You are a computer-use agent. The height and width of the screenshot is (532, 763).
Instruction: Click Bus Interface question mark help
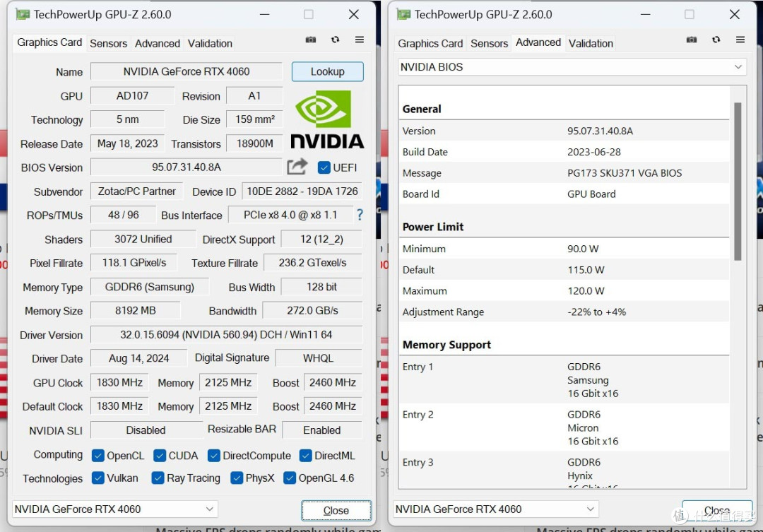point(360,215)
